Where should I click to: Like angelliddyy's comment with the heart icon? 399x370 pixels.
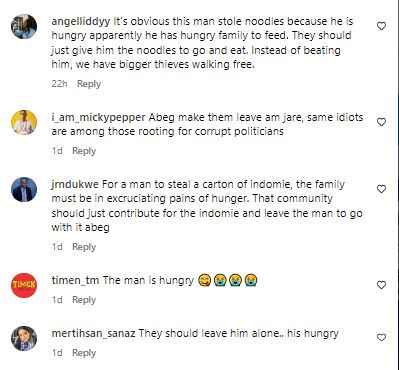pos(381,26)
